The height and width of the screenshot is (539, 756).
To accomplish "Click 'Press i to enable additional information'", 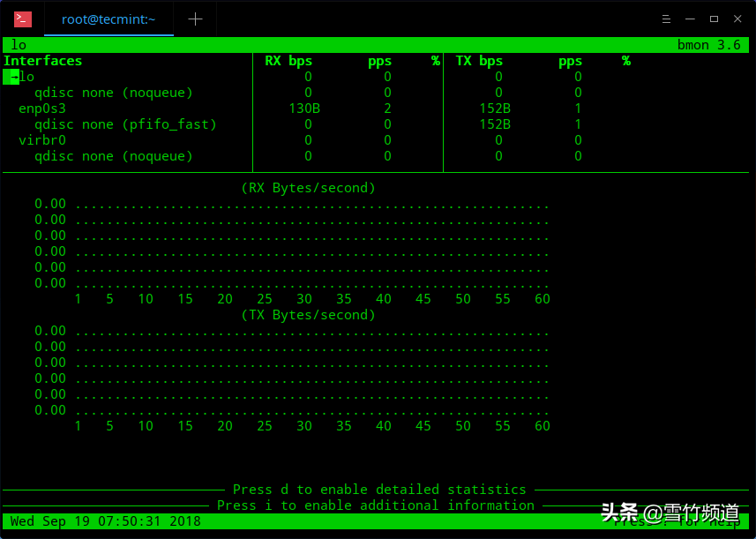I will click(x=376, y=505).
